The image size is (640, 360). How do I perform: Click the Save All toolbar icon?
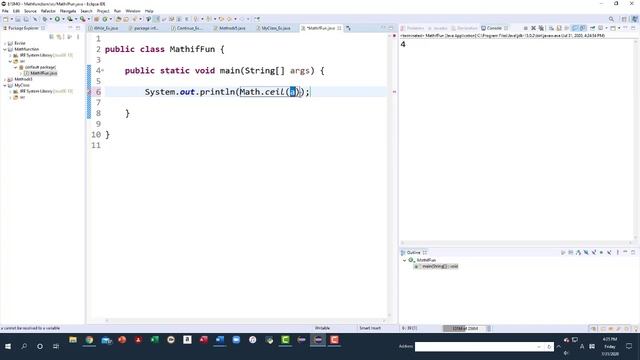pyautogui.click(x=26, y=19)
